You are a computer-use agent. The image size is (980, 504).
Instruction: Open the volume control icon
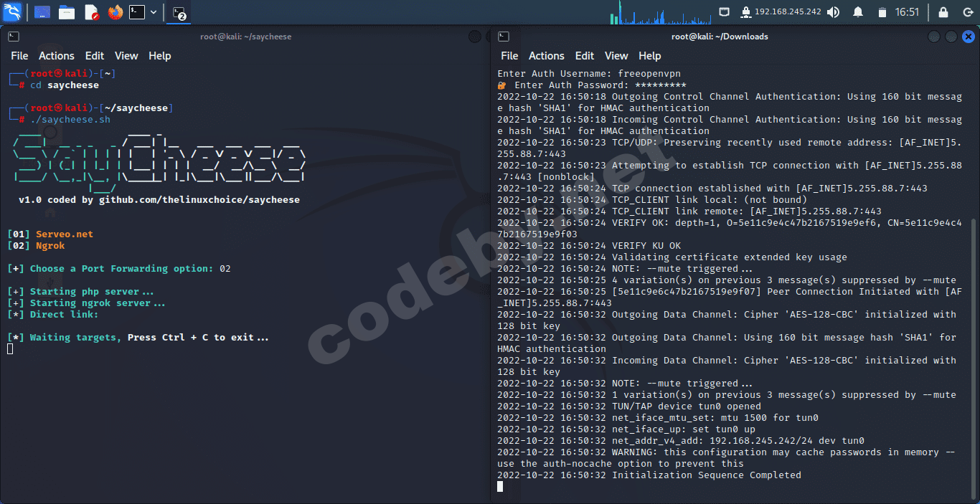coord(833,12)
